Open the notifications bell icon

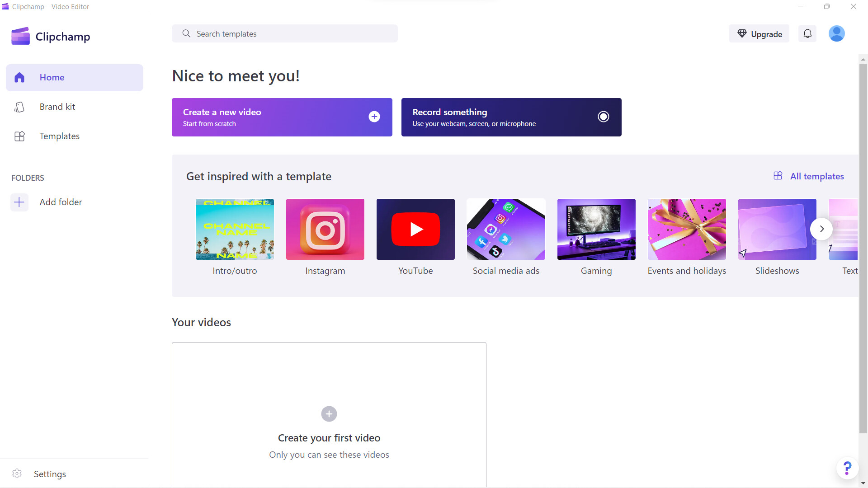[x=807, y=33]
